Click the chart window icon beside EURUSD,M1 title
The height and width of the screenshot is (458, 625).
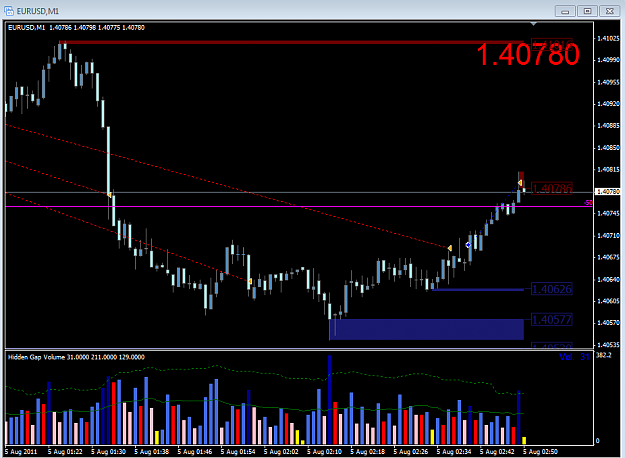pos(8,11)
